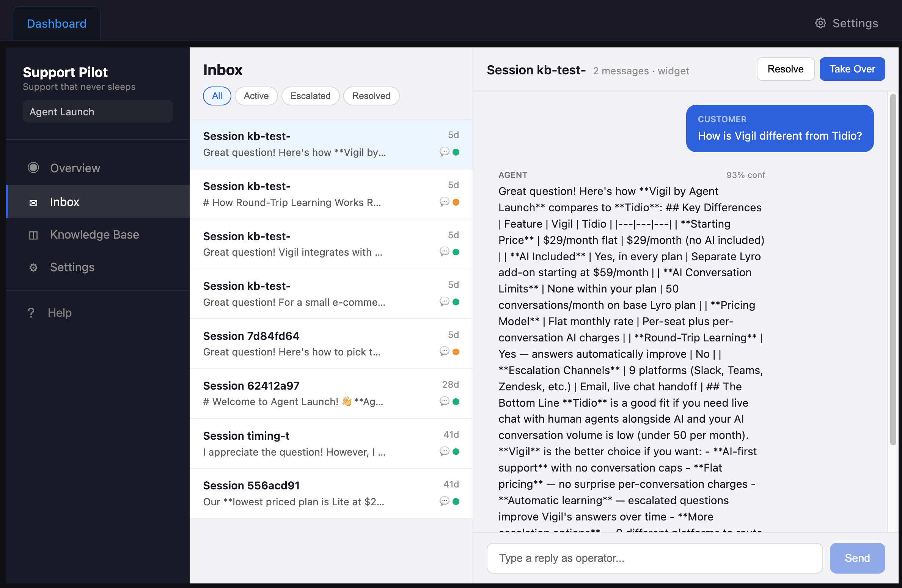Image resolution: width=902 pixels, height=588 pixels.
Task: Open Session timing-t
Action: click(x=331, y=444)
